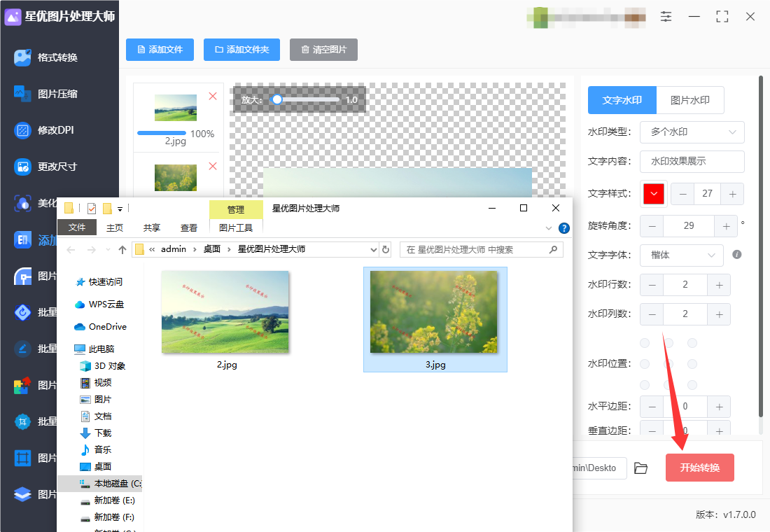This screenshot has height=532, width=770.
Task: Switch to the 文字水印 tab
Action: [622, 100]
